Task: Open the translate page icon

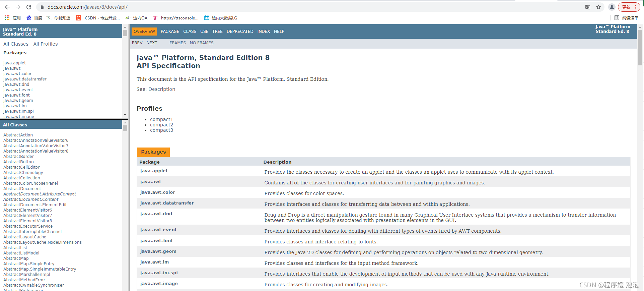Action: click(x=588, y=7)
